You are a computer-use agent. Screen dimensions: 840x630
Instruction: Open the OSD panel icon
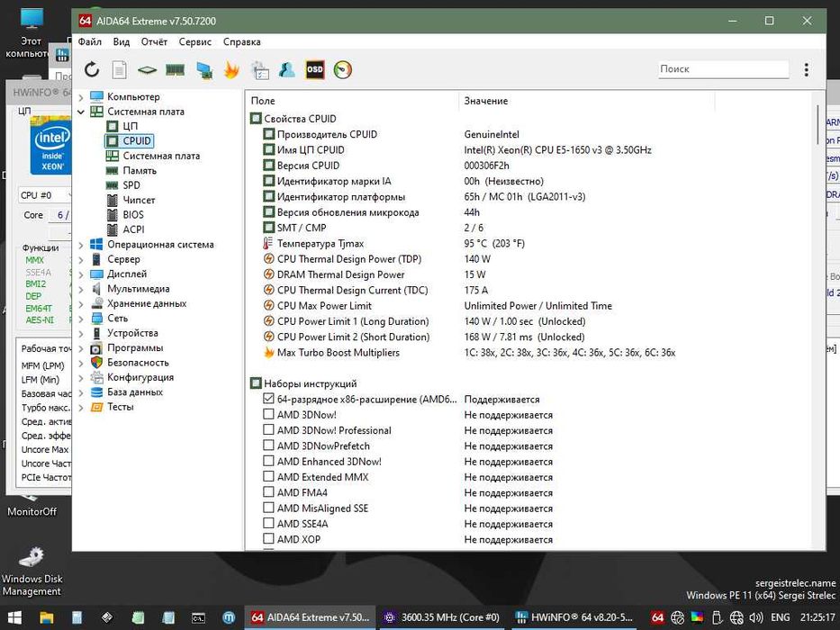tap(315, 69)
